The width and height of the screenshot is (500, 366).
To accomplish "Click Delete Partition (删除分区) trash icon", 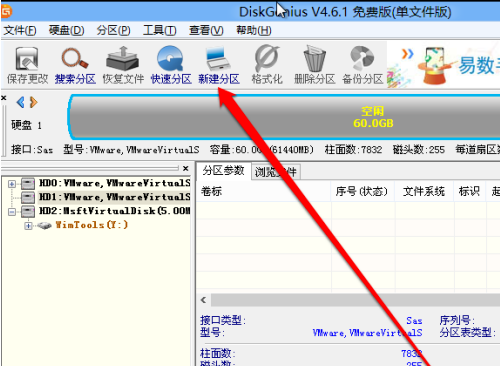I will click(314, 65).
